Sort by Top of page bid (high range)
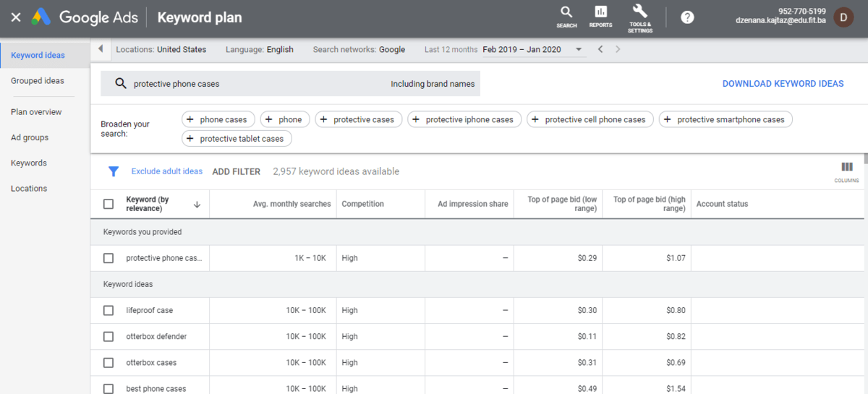The image size is (868, 394). [649, 204]
